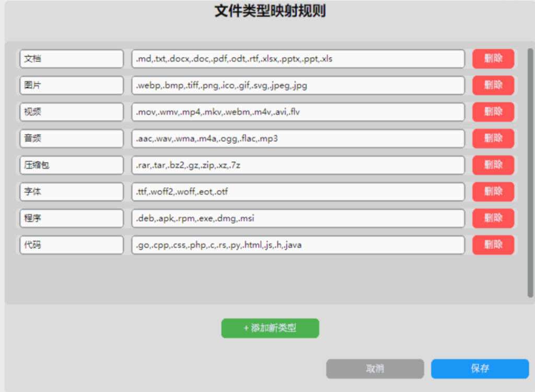Click the 视频 category name field

71,112
